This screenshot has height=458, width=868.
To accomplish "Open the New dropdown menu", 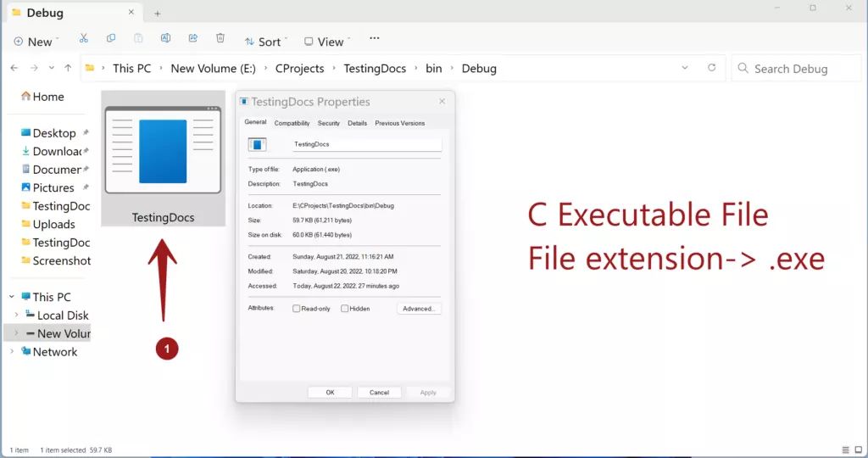I will coord(36,42).
